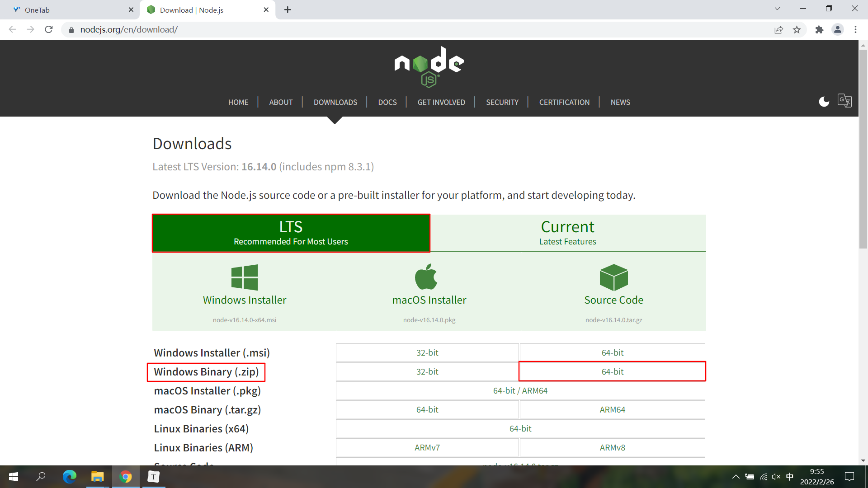Open the DOCS menu item

(x=387, y=102)
